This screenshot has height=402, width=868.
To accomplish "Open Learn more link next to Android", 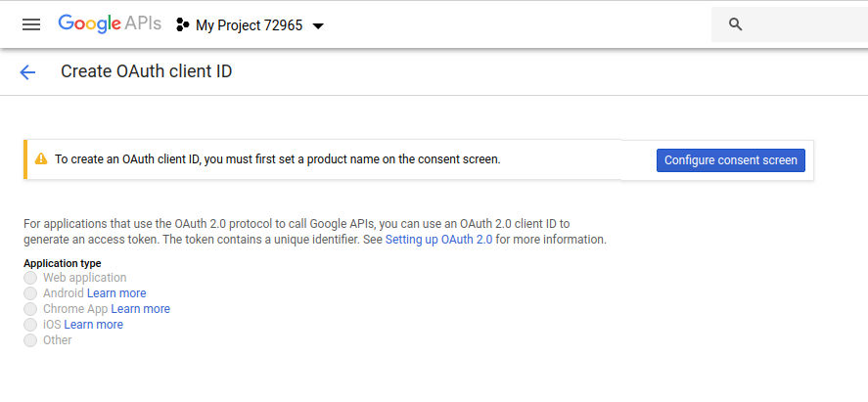I will (x=116, y=293).
